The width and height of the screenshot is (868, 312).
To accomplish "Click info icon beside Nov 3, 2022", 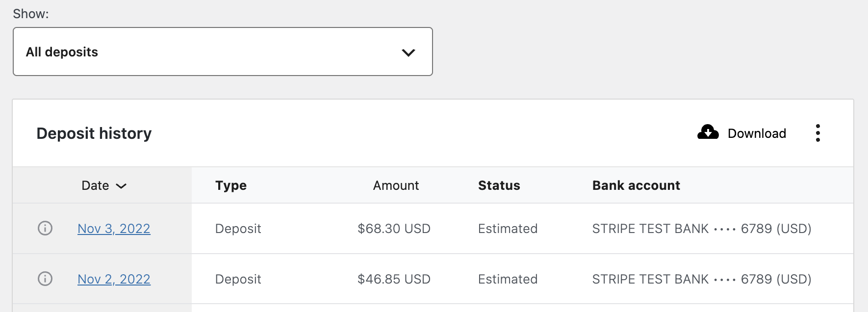I will [45, 228].
